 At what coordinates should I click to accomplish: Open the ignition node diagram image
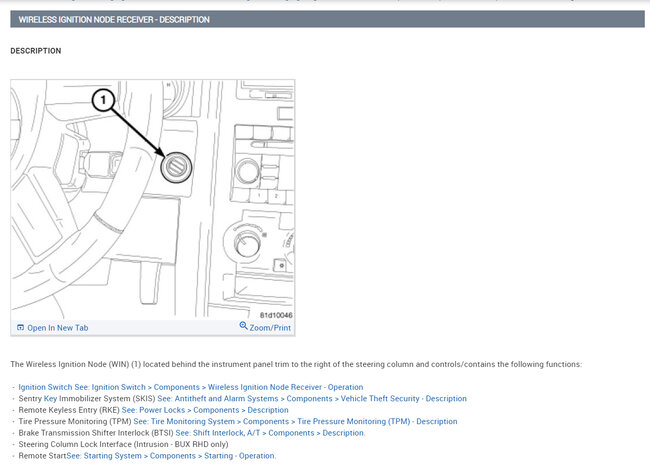tap(153, 200)
